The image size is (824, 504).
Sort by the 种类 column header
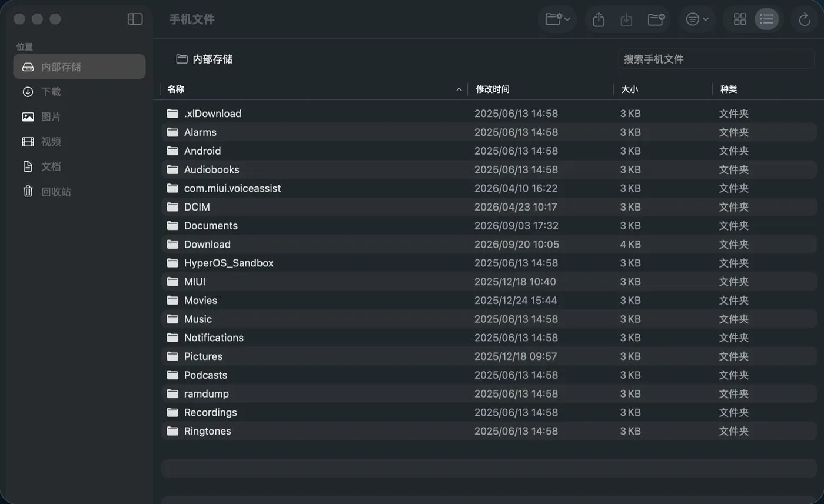[728, 89]
